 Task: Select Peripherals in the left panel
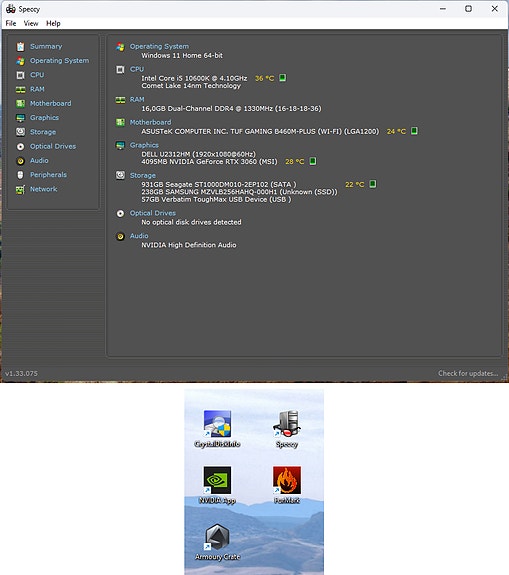coord(48,175)
